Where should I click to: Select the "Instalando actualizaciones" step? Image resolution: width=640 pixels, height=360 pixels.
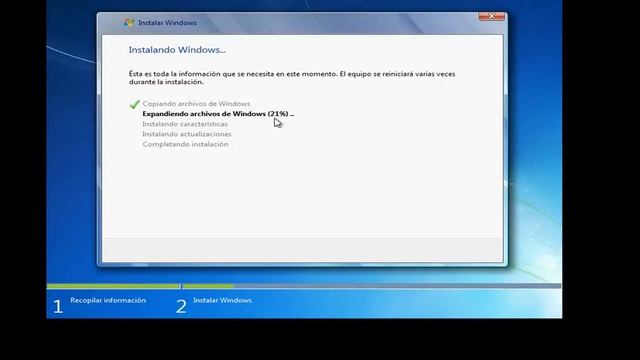click(x=187, y=134)
